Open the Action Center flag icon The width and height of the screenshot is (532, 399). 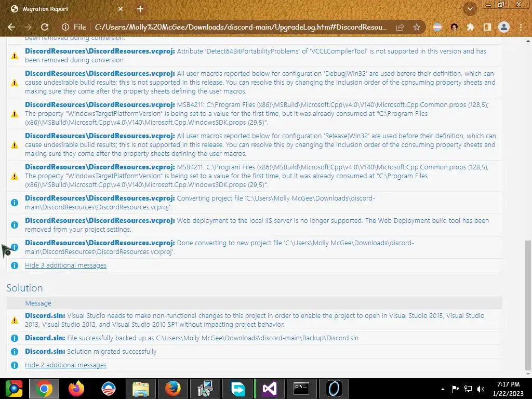[x=455, y=389]
